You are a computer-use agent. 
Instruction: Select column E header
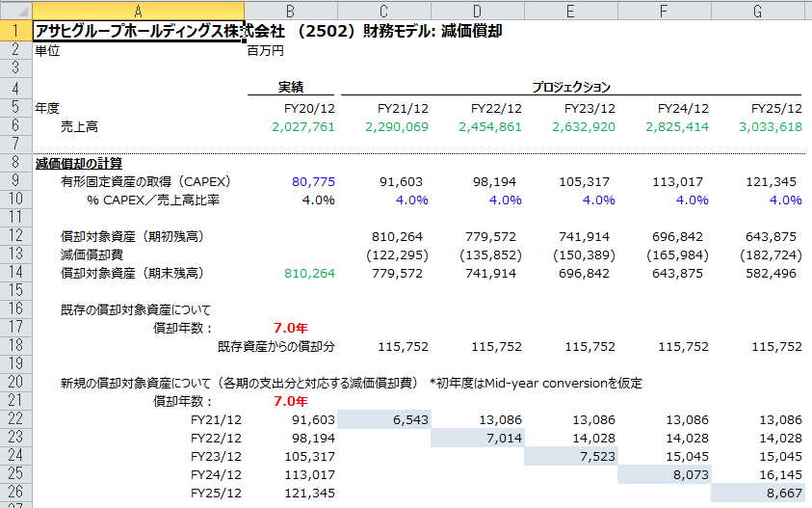point(570,11)
